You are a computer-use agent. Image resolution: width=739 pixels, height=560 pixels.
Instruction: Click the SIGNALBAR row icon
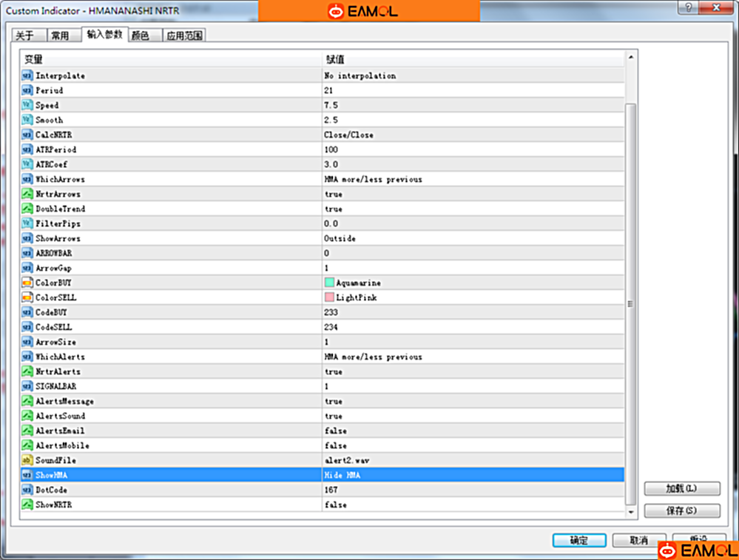[27, 386]
